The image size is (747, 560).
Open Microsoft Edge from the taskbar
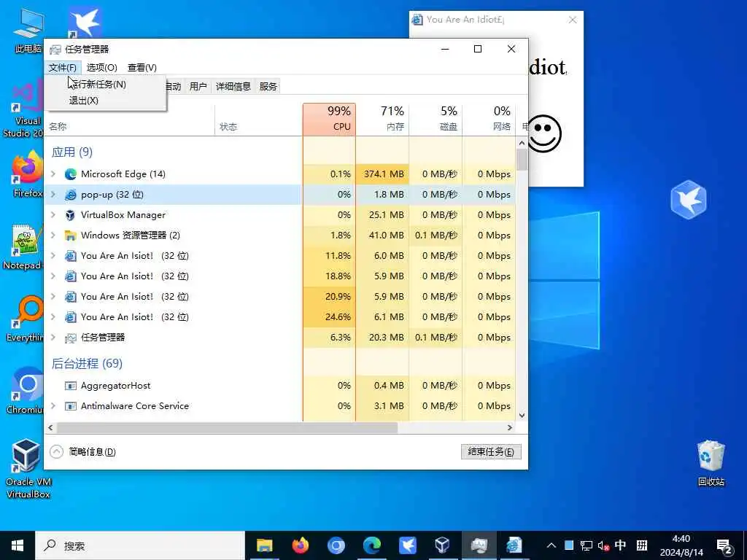[x=371, y=545]
